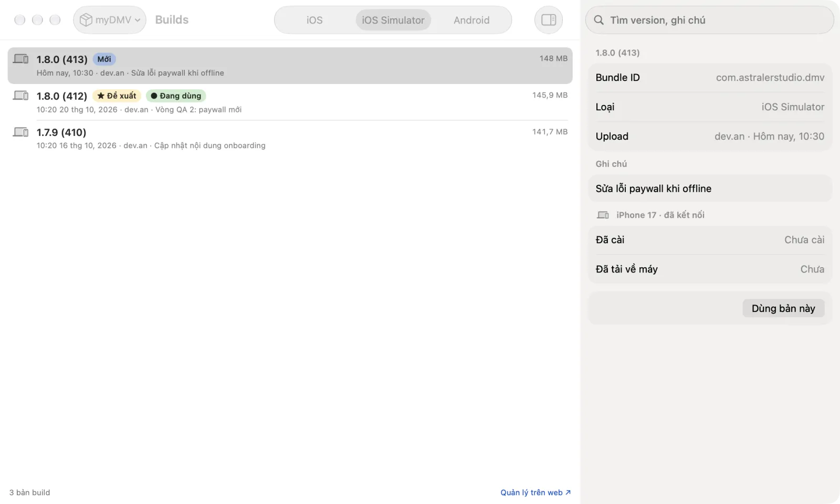Click the Ghi chú section label
This screenshot has width=840, height=504.
(611, 164)
